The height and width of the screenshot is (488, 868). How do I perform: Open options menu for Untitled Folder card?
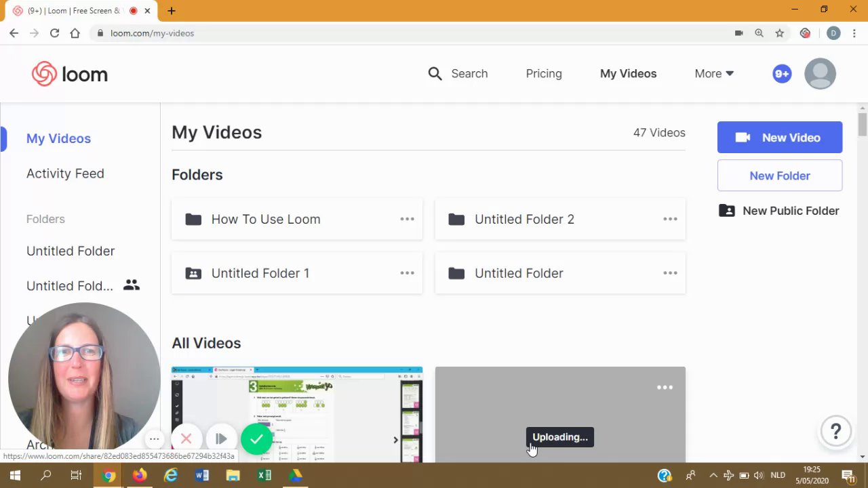670,273
